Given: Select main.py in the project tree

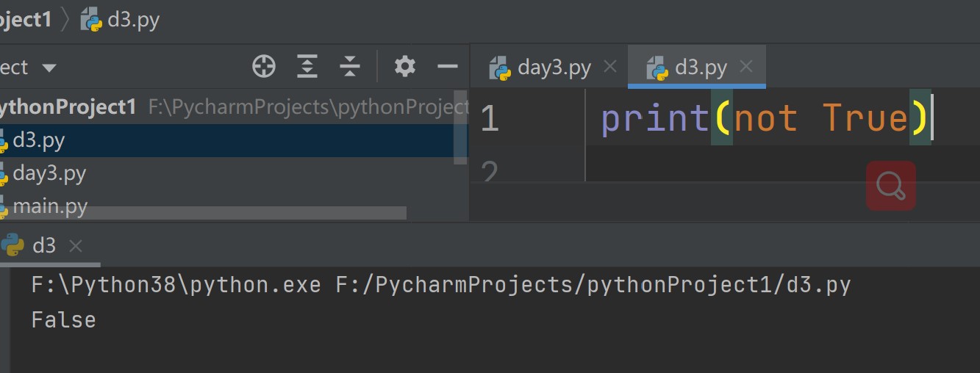Looking at the screenshot, I should pyautogui.click(x=50, y=206).
